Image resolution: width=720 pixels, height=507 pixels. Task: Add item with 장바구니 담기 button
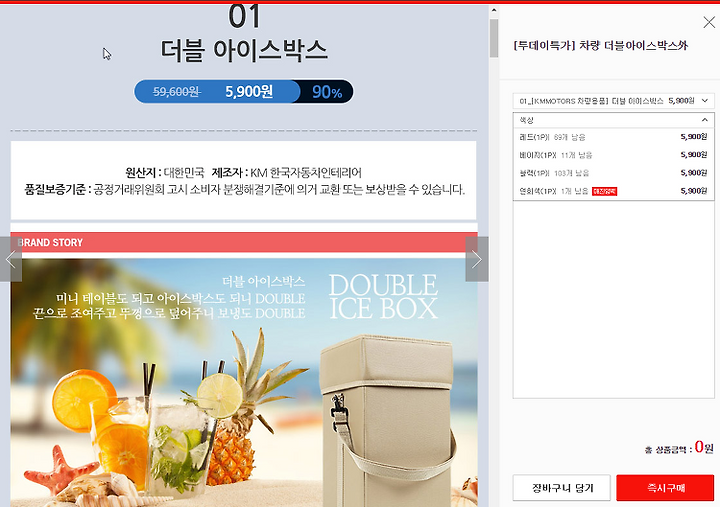(562, 488)
